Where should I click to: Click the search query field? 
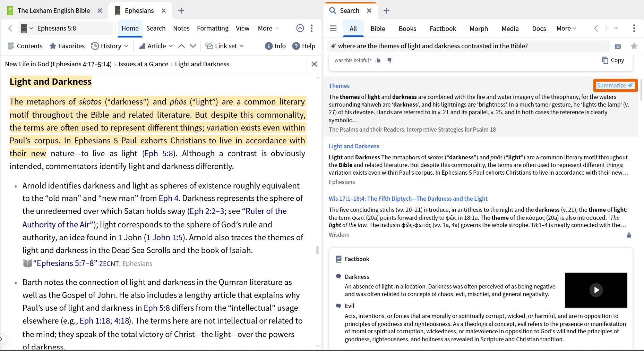point(469,46)
